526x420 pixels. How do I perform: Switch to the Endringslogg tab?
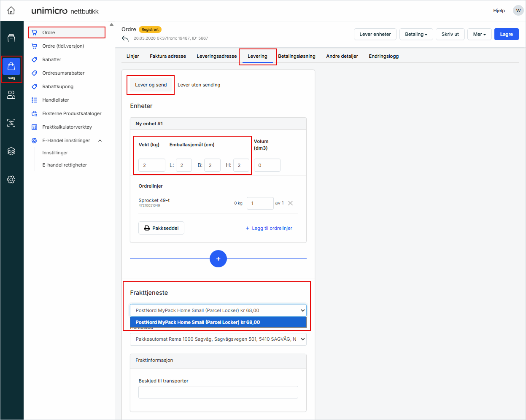click(x=383, y=56)
